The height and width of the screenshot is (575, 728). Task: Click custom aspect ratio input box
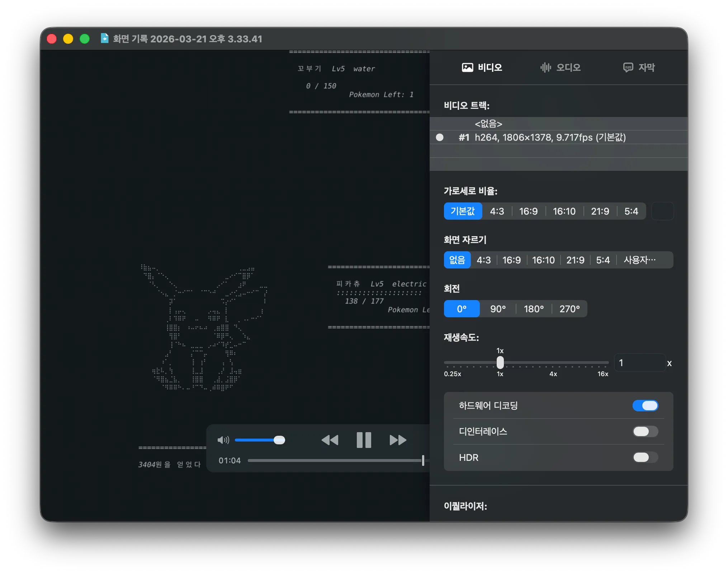pos(662,211)
